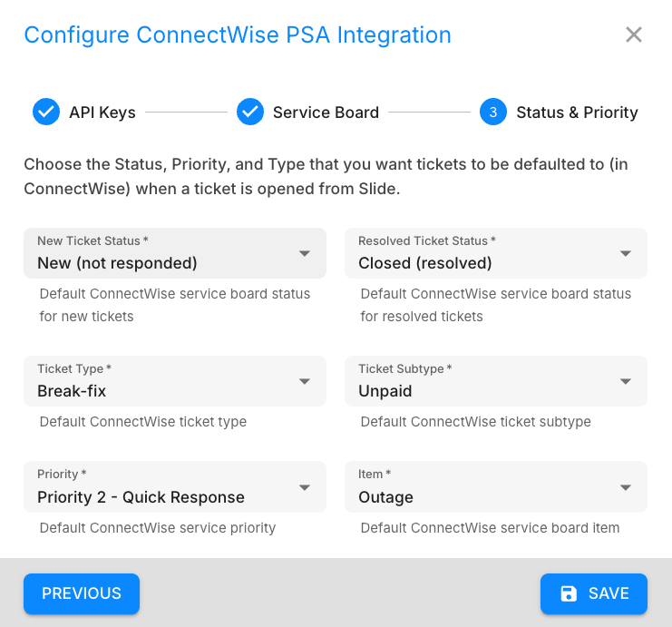Click the New Ticket Status dropdown arrow
Image resolution: width=672 pixels, height=627 pixels.
coord(305,253)
